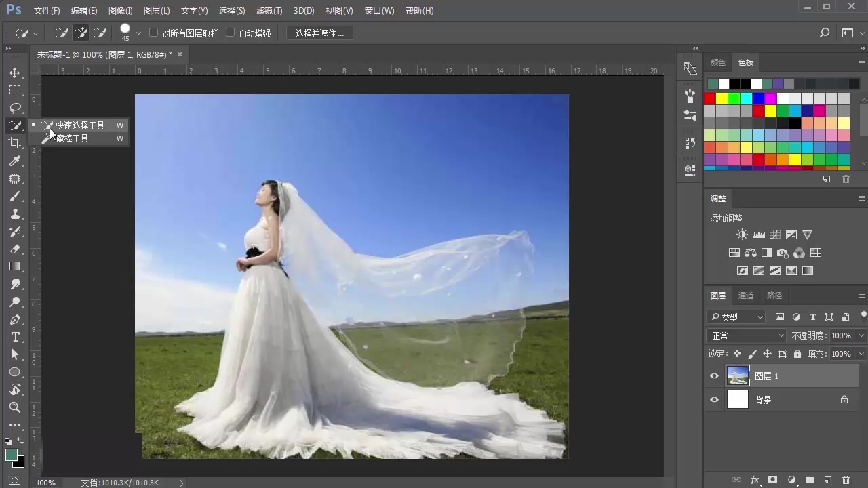Viewport: 868px width, 488px height.
Task: Click the 图层 1 layer thumbnail
Action: click(738, 375)
